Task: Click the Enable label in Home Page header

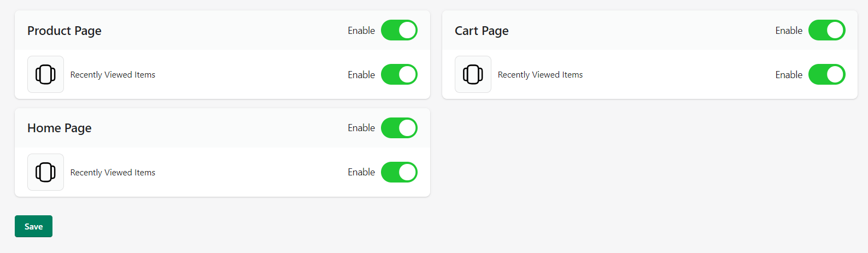Action: (x=361, y=128)
